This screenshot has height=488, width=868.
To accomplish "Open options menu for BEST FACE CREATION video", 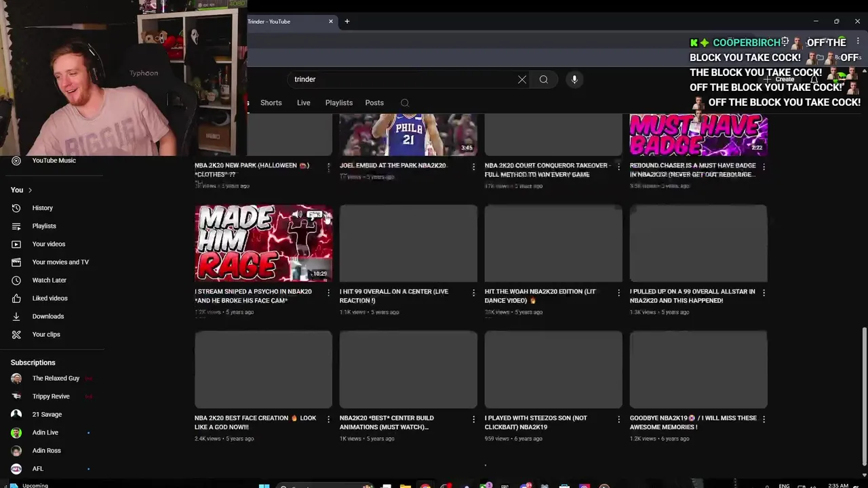I will pos(329,420).
